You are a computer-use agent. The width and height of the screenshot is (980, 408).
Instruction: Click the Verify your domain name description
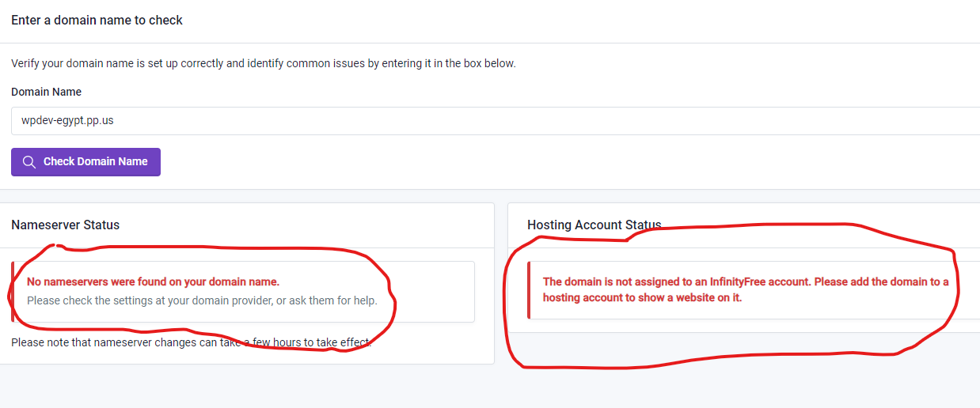[x=263, y=63]
